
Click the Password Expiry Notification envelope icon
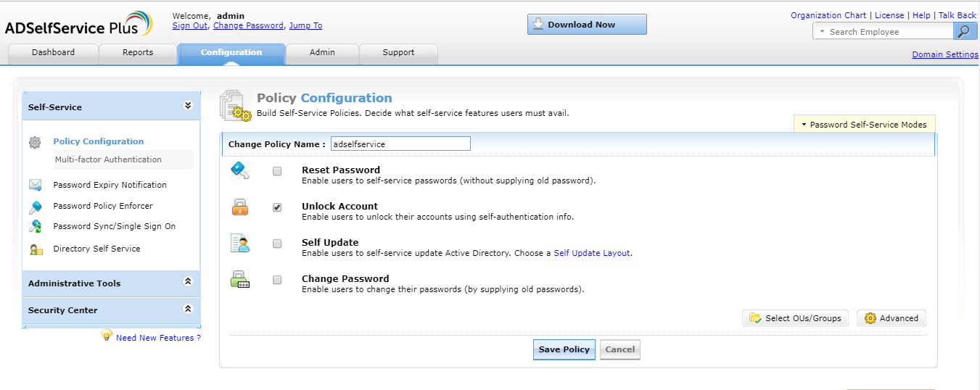[x=36, y=185]
